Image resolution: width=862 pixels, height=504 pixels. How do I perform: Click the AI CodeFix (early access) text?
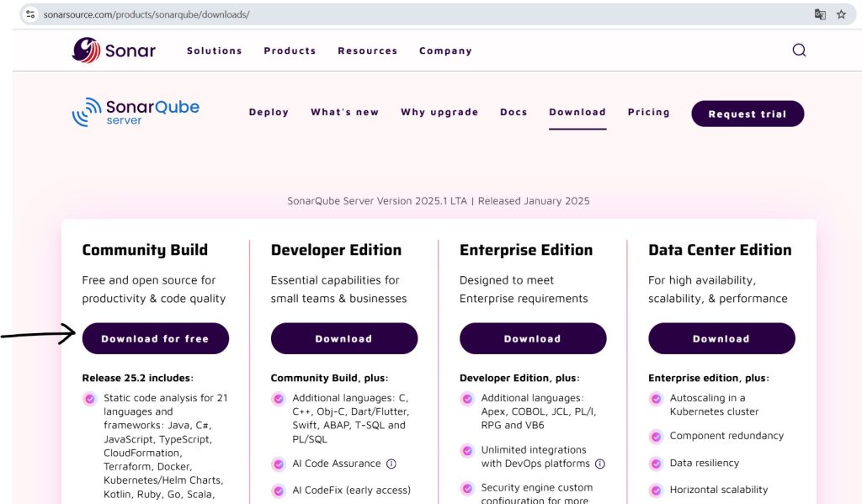tap(351, 491)
